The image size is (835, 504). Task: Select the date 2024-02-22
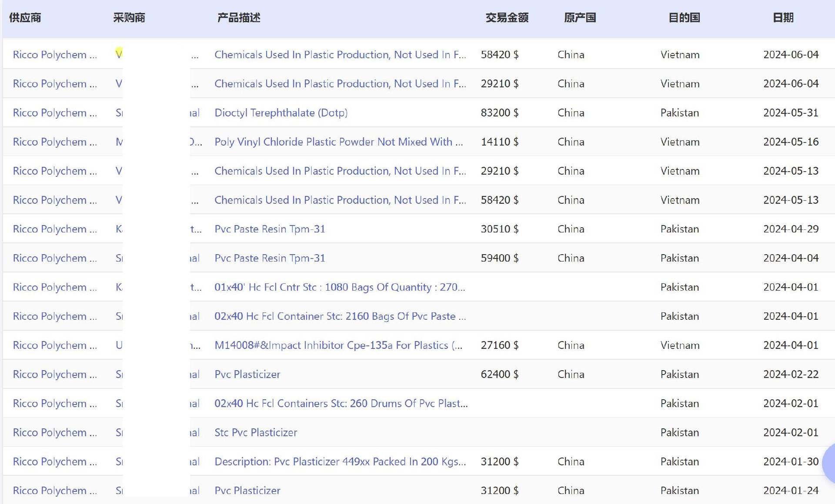(791, 375)
